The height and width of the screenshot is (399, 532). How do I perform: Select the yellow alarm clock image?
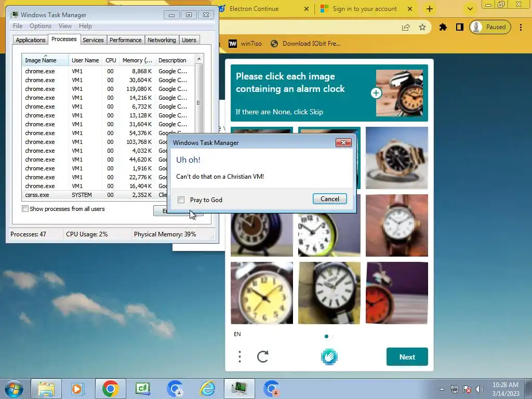click(262, 293)
